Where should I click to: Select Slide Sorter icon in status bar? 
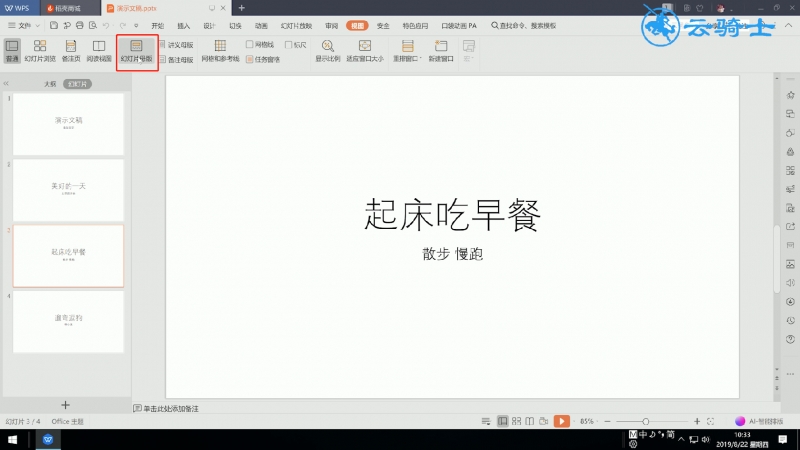[516, 421]
